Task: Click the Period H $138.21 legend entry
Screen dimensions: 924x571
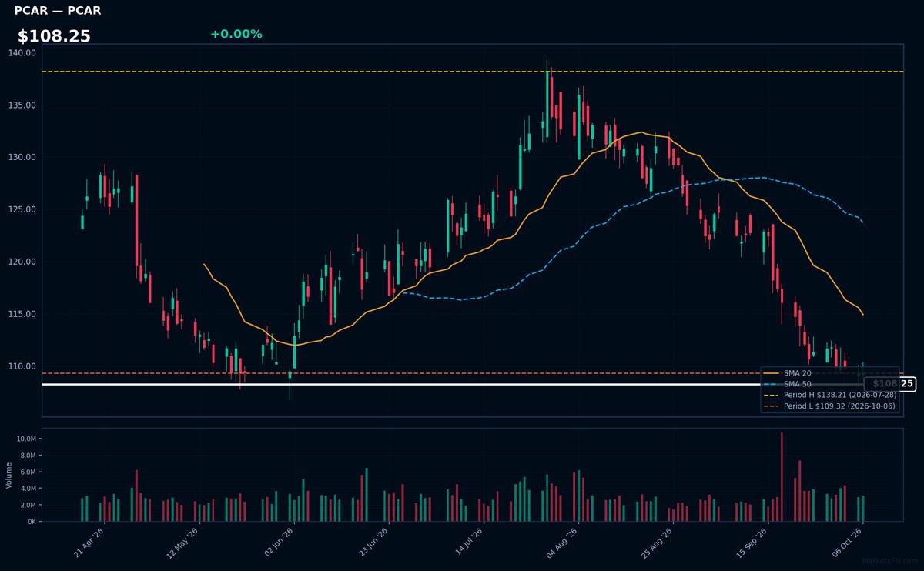Action: pos(829,395)
